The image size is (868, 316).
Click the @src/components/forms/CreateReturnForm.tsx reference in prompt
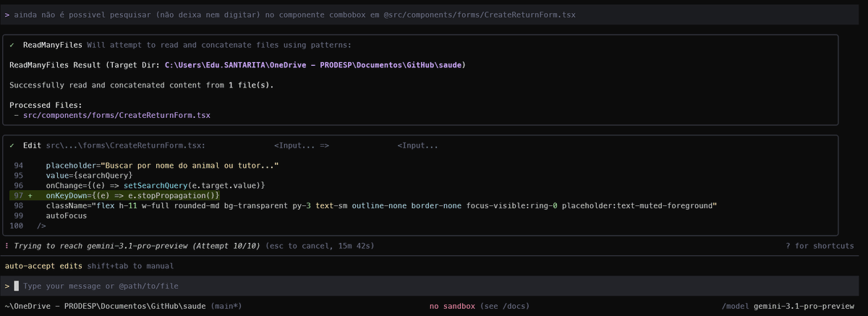click(x=481, y=14)
